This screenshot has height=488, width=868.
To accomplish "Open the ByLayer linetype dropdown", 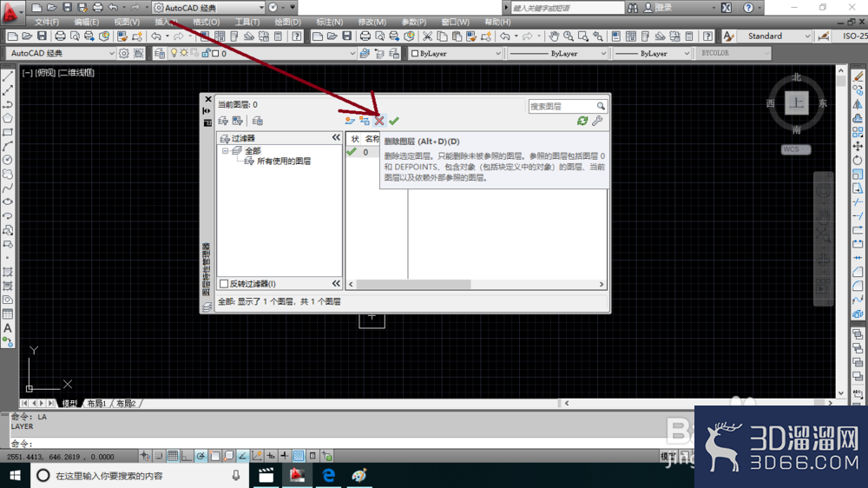I will coord(558,53).
